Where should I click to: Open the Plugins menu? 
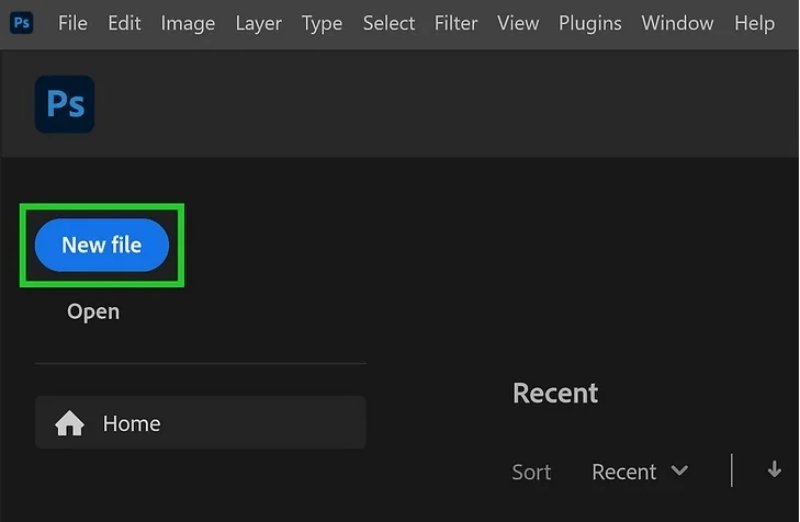pyautogui.click(x=590, y=24)
